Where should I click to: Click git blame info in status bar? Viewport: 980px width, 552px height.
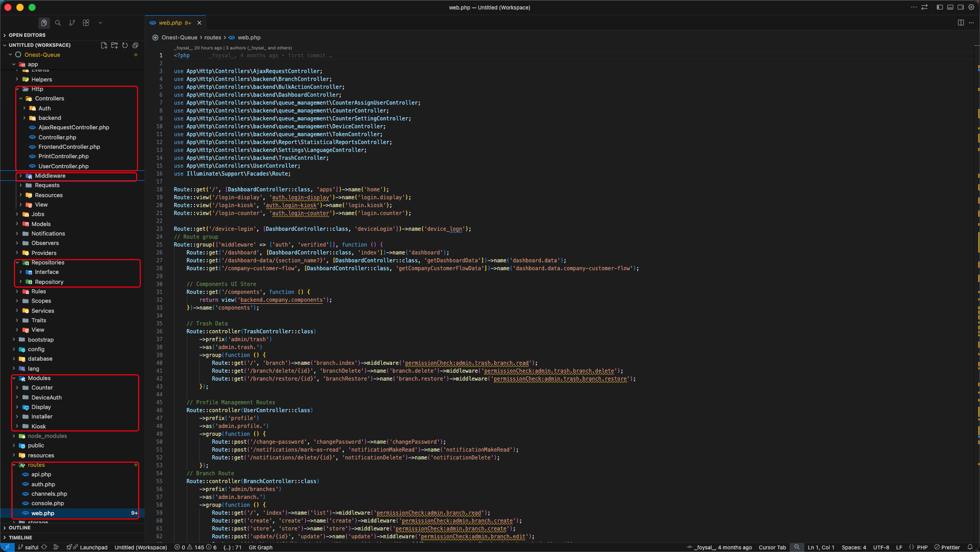point(719,547)
